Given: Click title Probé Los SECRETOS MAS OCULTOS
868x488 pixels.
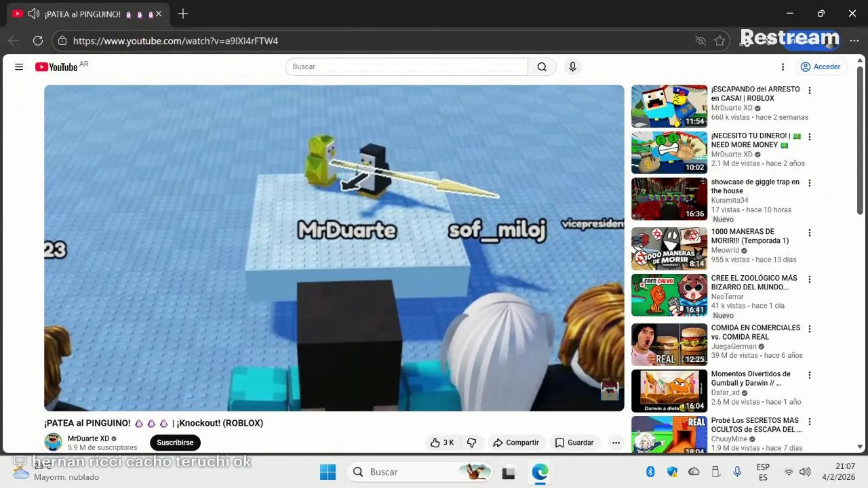Looking at the screenshot, I should coord(757,425).
